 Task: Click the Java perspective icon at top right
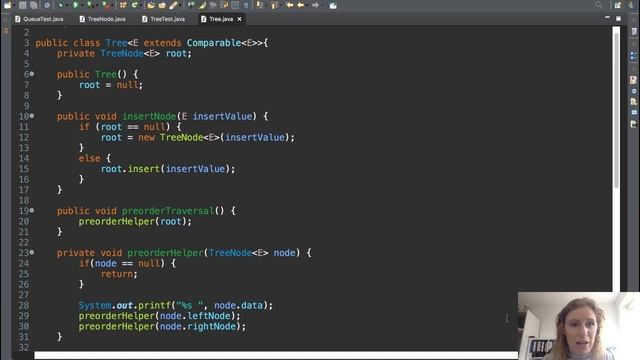(631, 5)
